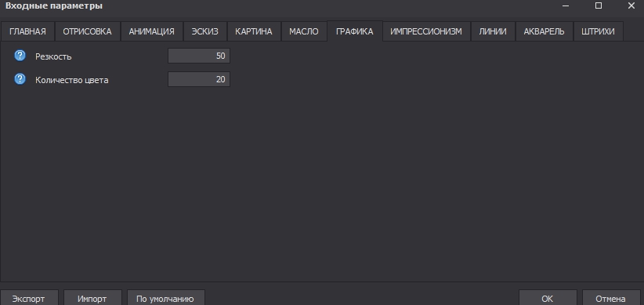Open the ШТРИХИ tab
Image resolution: width=644 pixels, height=305 pixels.
(x=598, y=31)
